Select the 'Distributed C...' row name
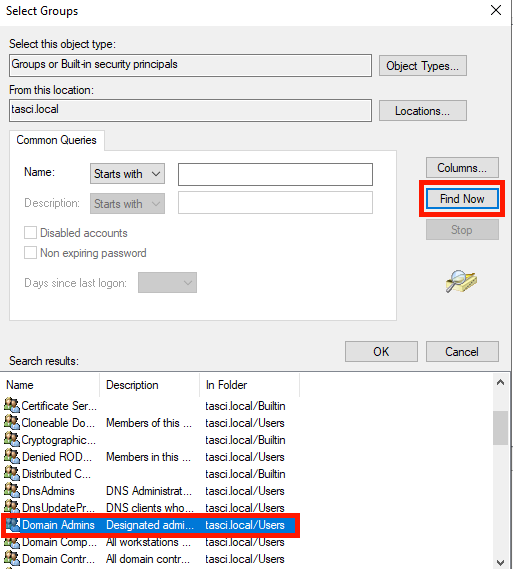The width and height of the screenshot is (513, 569). pyautogui.click(x=56, y=474)
